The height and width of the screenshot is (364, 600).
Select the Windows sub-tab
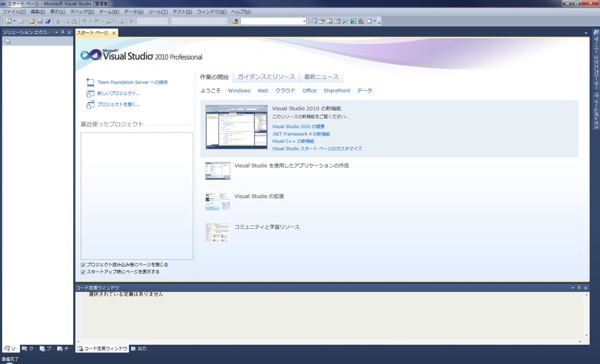[239, 91]
